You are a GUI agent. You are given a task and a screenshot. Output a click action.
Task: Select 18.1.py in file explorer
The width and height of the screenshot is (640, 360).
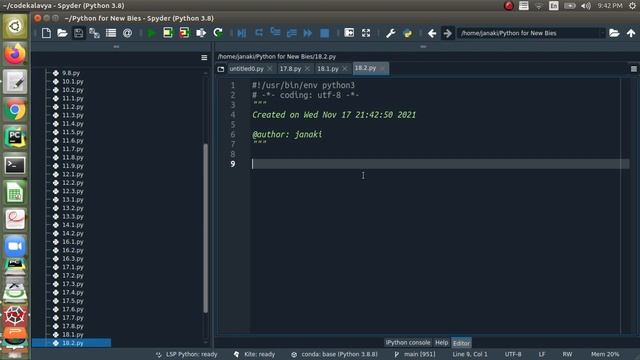72,335
